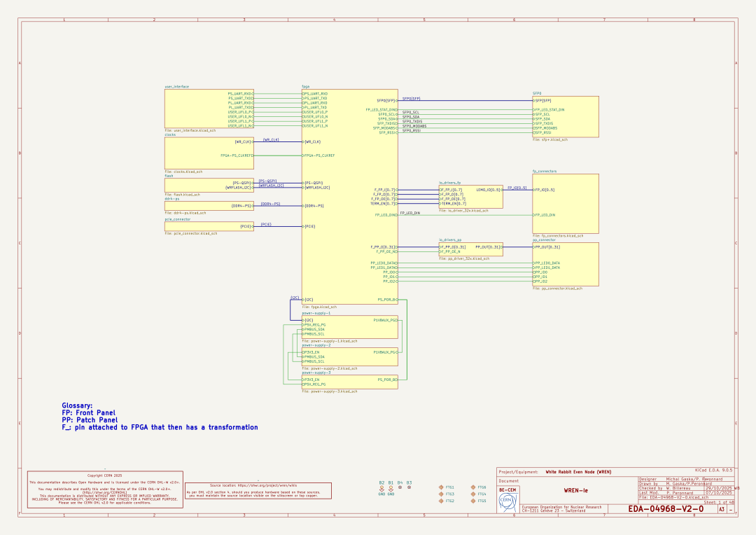Click the LEMO_IO[0..5] pin on io_drivers_fp
Image resolution: width=756 pixels, height=535 pixels.
[488, 190]
